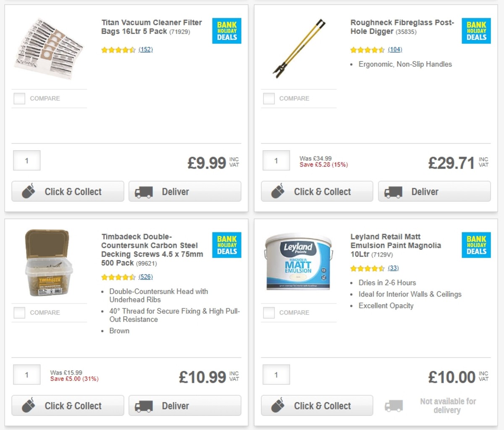Screen dimensions: 504x430
Task: Open the Bank Holiday Deals badge on Titan bags
Action: point(226,30)
